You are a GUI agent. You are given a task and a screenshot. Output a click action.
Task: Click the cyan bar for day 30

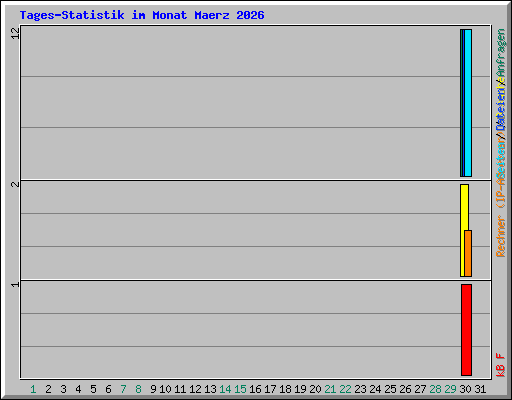pos(468,103)
